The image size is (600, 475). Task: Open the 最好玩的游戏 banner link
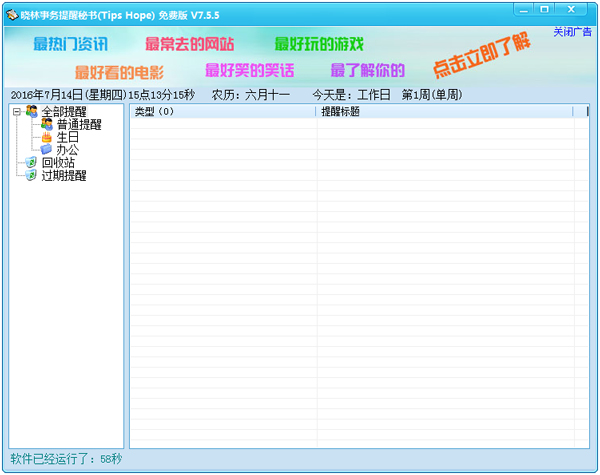(318, 45)
